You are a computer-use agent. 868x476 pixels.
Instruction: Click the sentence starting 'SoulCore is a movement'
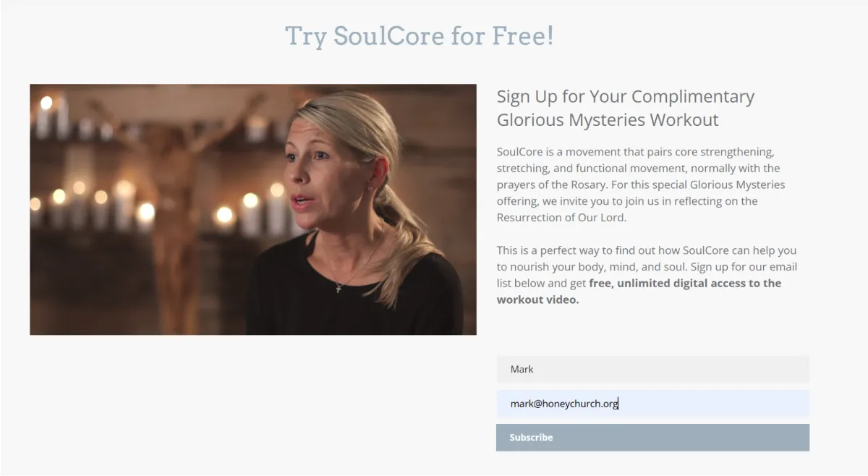click(641, 184)
